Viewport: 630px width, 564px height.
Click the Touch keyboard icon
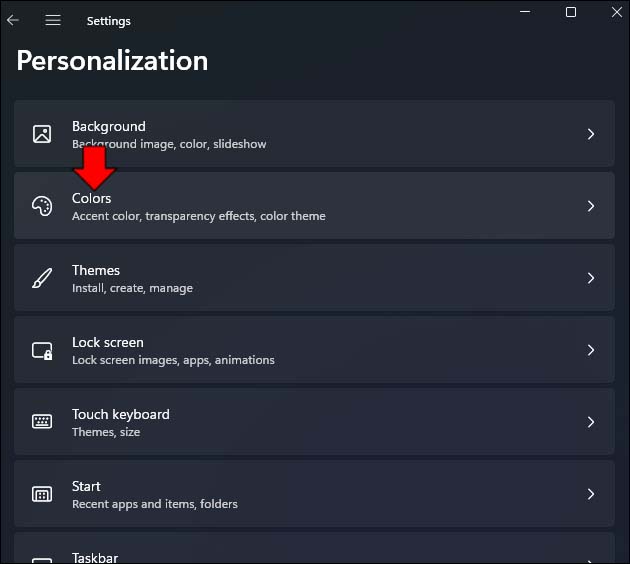click(42, 422)
